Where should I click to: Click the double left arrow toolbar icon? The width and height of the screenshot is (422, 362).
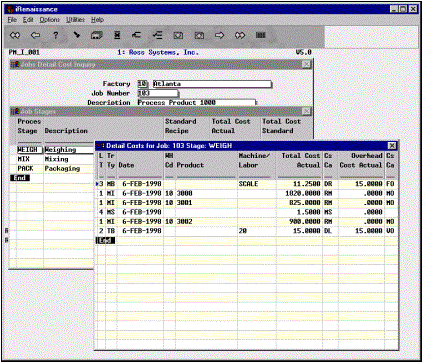tap(15, 35)
